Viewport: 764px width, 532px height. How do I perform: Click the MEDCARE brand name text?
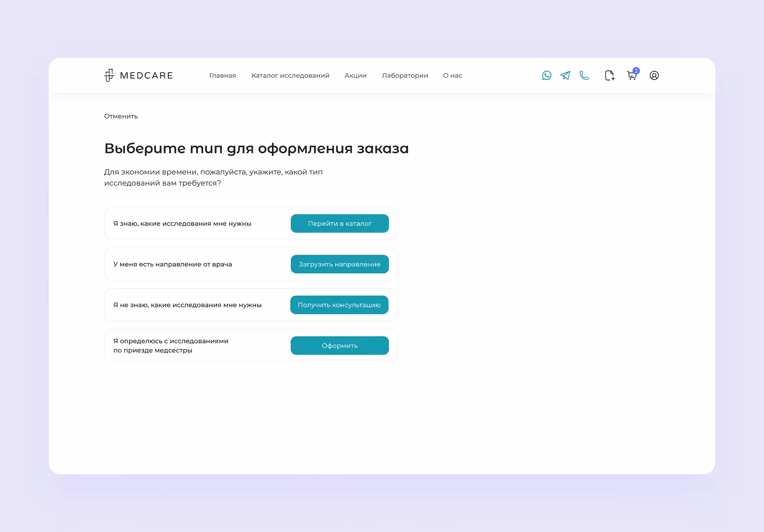coord(146,76)
